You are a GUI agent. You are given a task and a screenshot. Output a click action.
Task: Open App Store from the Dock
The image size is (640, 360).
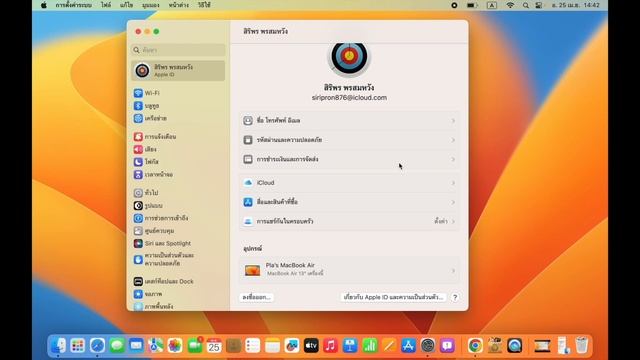click(x=408, y=346)
